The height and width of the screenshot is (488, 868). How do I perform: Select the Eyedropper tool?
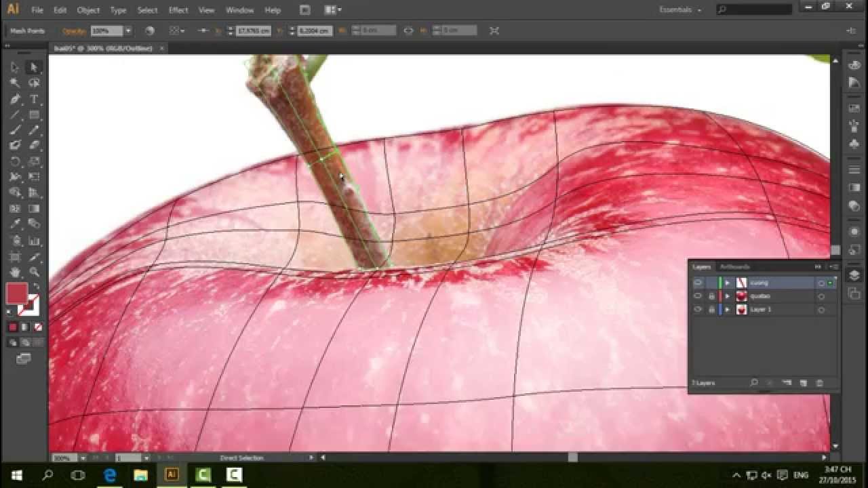pos(15,224)
